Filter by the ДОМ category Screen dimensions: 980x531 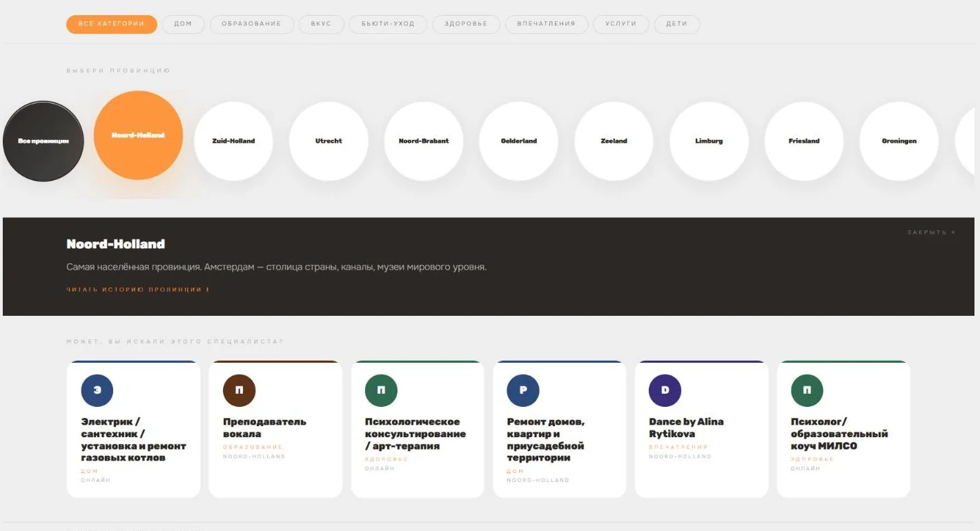pyautogui.click(x=184, y=24)
